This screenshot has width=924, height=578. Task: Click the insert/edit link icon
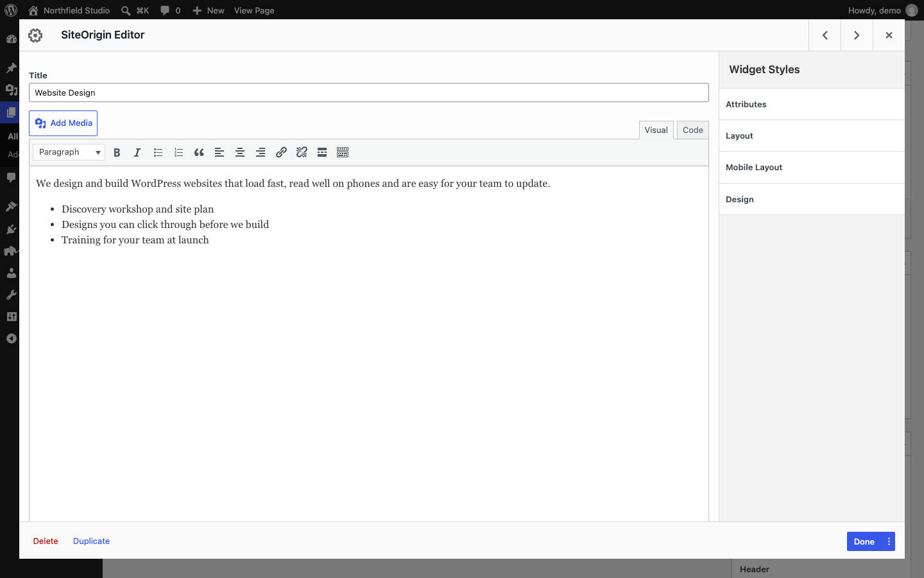click(x=281, y=152)
